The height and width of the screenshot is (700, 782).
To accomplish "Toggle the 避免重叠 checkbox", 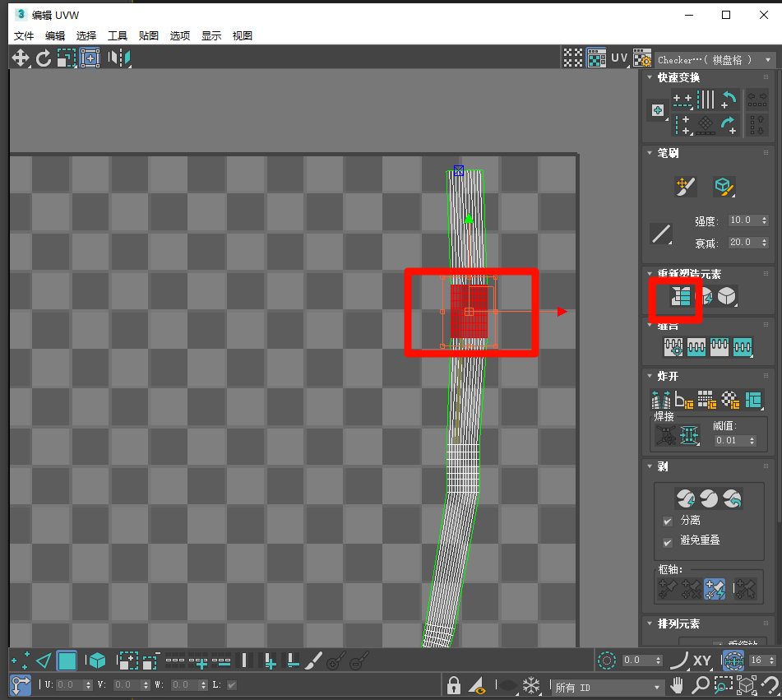I will [668, 540].
